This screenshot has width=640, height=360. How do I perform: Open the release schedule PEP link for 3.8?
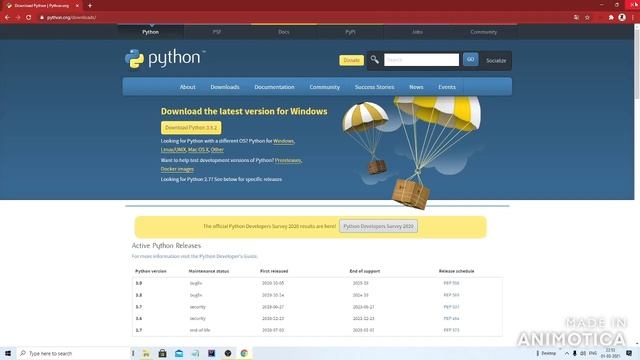pyautogui.click(x=451, y=295)
